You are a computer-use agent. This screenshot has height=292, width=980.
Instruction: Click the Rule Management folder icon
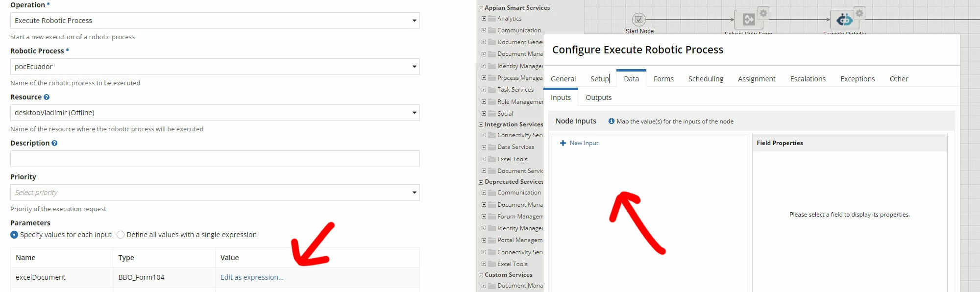click(x=492, y=101)
